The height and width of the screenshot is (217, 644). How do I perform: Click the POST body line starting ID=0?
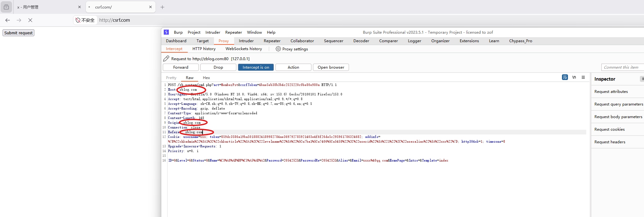pos(308,161)
